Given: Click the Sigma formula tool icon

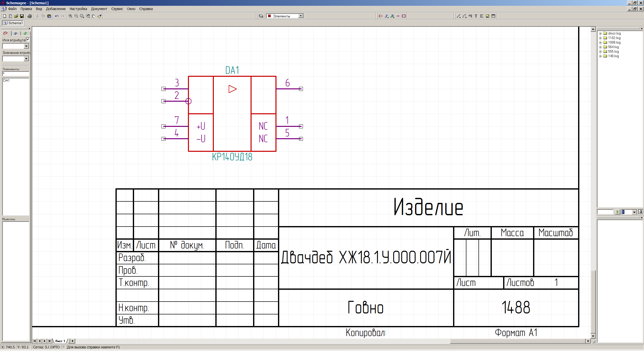Looking at the screenshot, I should point(481,16).
